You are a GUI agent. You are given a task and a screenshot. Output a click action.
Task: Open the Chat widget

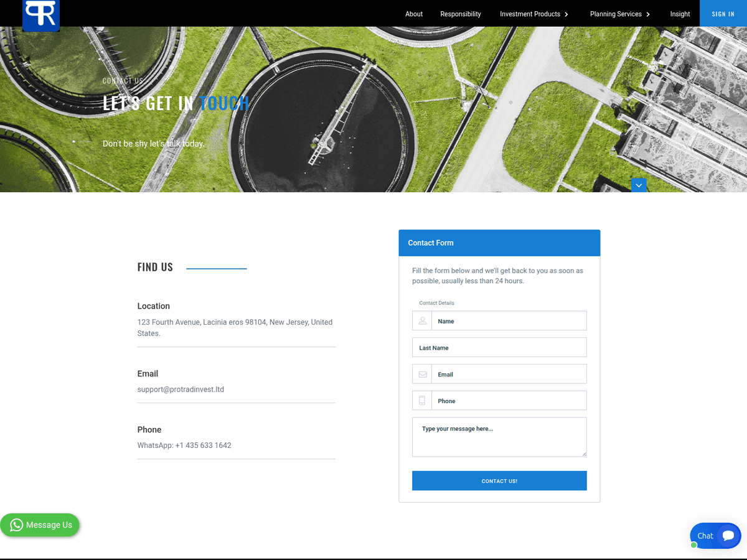[715, 536]
